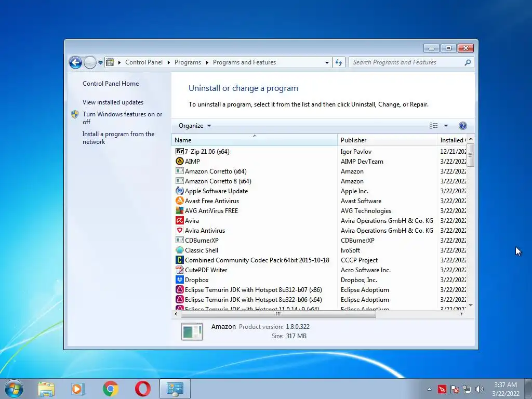Click the Control Panel address bar icon
This screenshot has width=532, height=399.
click(110, 62)
